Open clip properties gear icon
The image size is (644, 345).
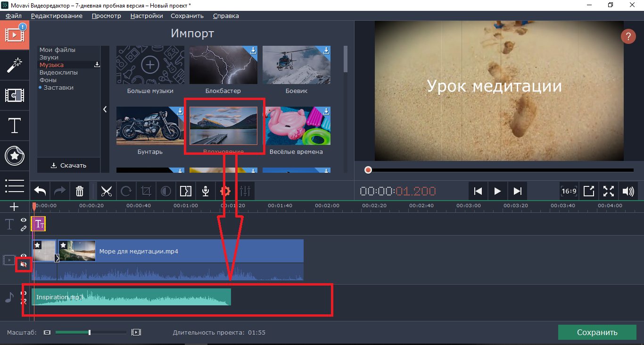(225, 191)
